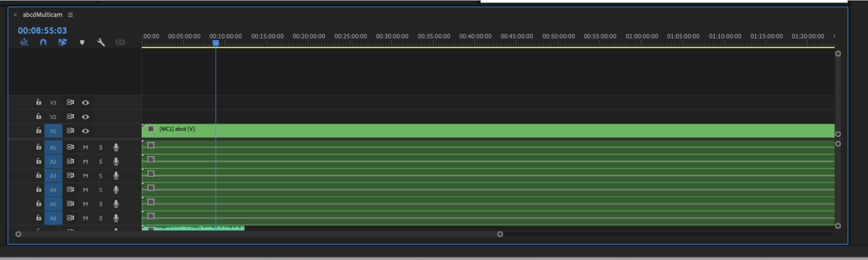This screenshot has height=260, width=868.
Task: Grab right handle of horizontal zoom scrollbar
Action: [x=500, y=234]
